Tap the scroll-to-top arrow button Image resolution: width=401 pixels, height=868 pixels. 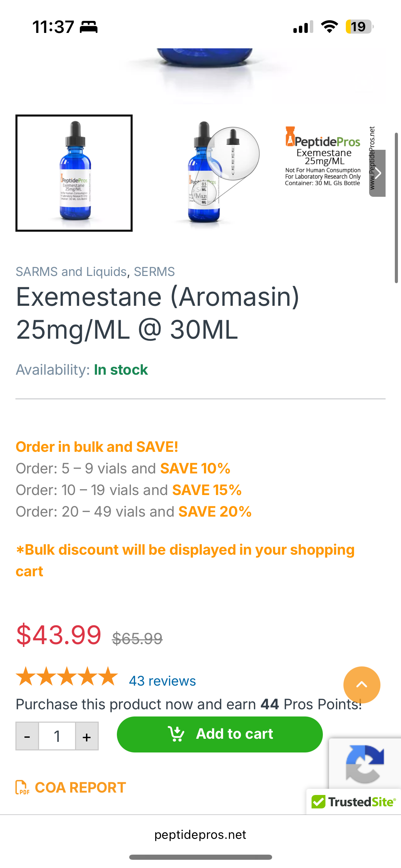362,685
